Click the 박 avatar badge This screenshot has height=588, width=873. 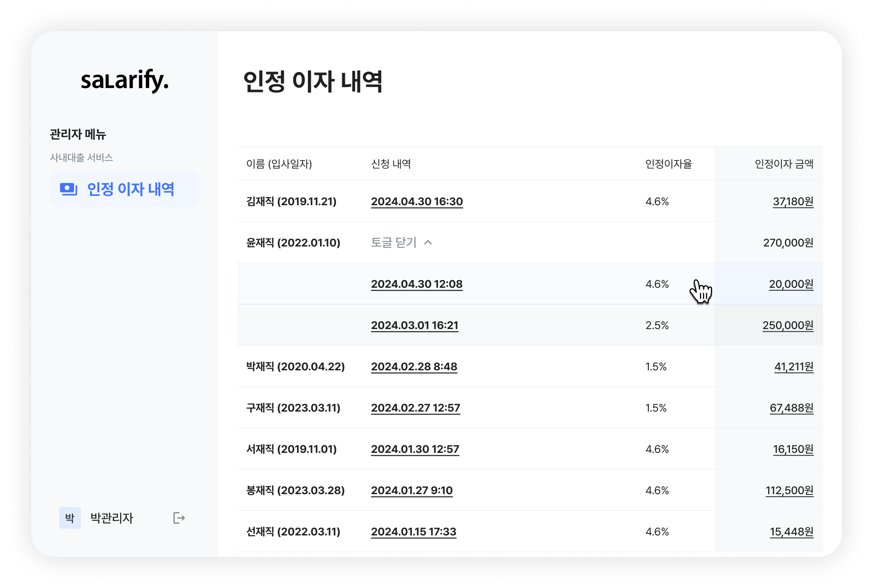(70, 518)
